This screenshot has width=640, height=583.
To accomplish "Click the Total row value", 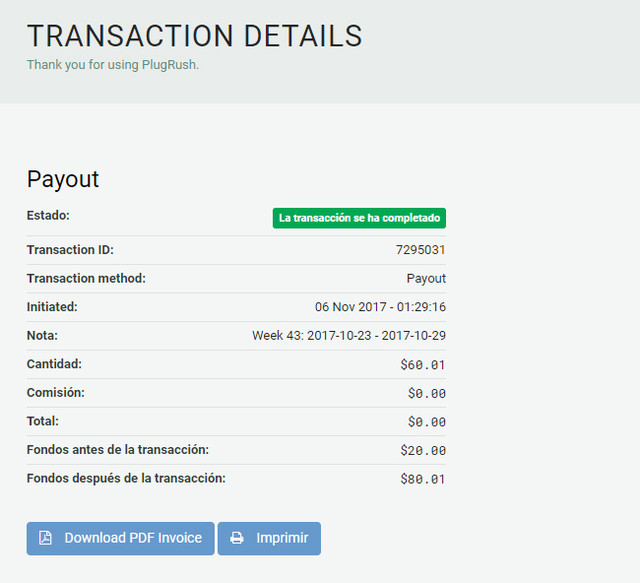I will point(427,422).
